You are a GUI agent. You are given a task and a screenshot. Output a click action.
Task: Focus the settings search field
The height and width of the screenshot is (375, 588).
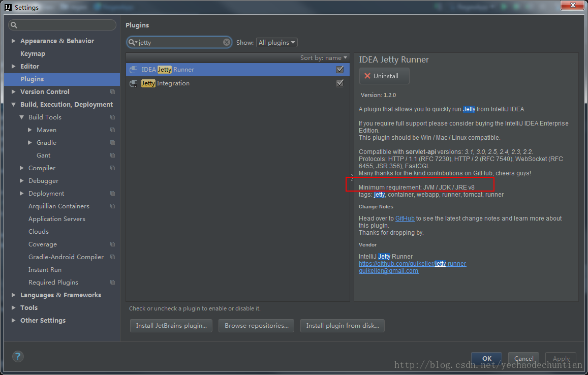pyautogui.click(x=62, y=25)
